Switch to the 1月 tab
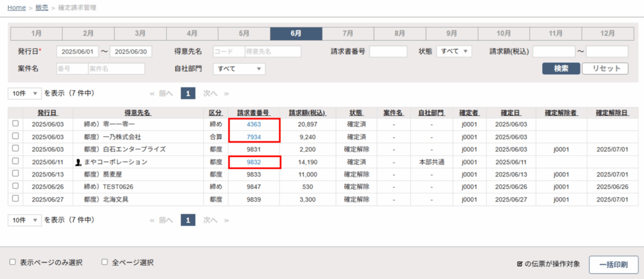 click(36, 33)
